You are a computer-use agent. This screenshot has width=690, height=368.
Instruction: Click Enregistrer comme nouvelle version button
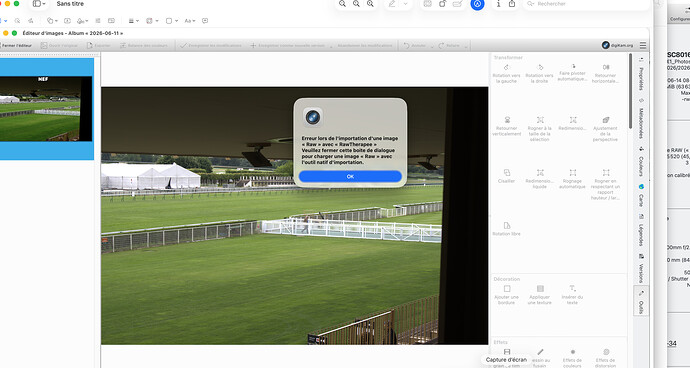(x=288, y=45)
